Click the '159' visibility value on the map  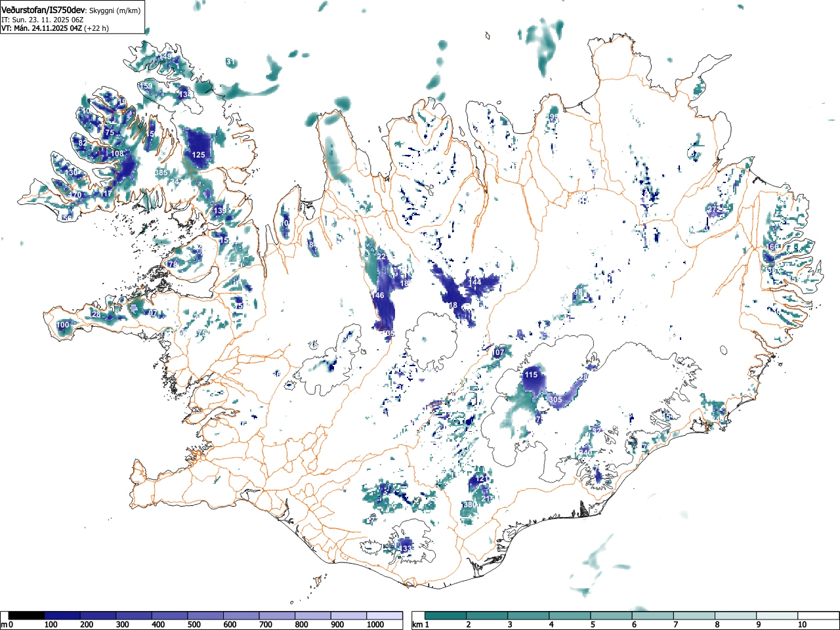(146, 86)
